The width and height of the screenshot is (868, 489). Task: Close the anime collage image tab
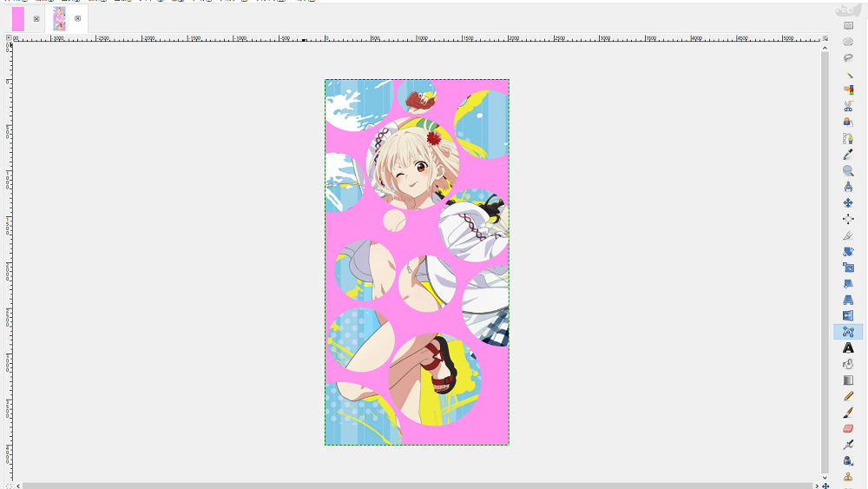[77, 18]
